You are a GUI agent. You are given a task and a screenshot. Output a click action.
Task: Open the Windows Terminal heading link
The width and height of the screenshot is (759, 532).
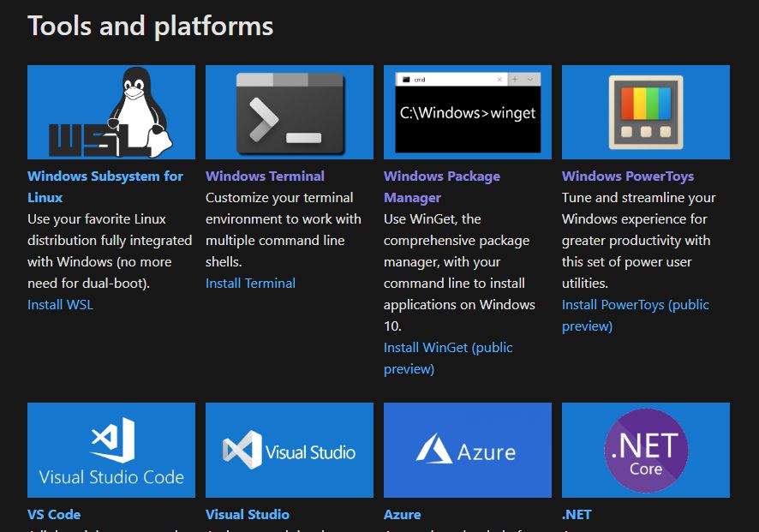point(265,176)
